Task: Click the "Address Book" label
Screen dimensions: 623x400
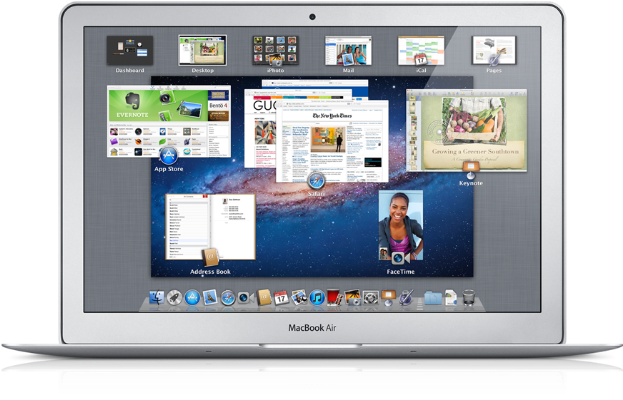Action: click(x=210, y=272)
